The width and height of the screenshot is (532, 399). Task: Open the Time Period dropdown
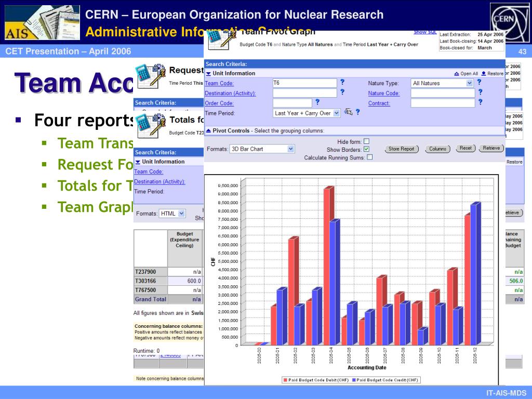pyautogui.click(x=336, y=113)
